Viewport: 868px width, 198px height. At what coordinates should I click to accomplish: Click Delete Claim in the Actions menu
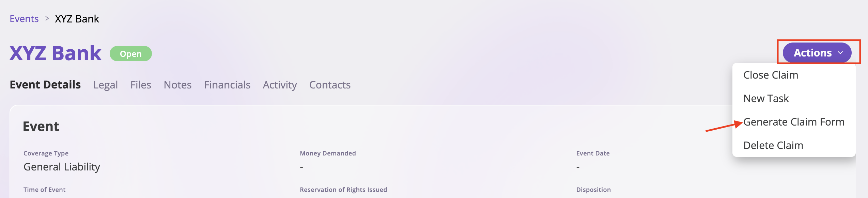[x=773, y=145]
